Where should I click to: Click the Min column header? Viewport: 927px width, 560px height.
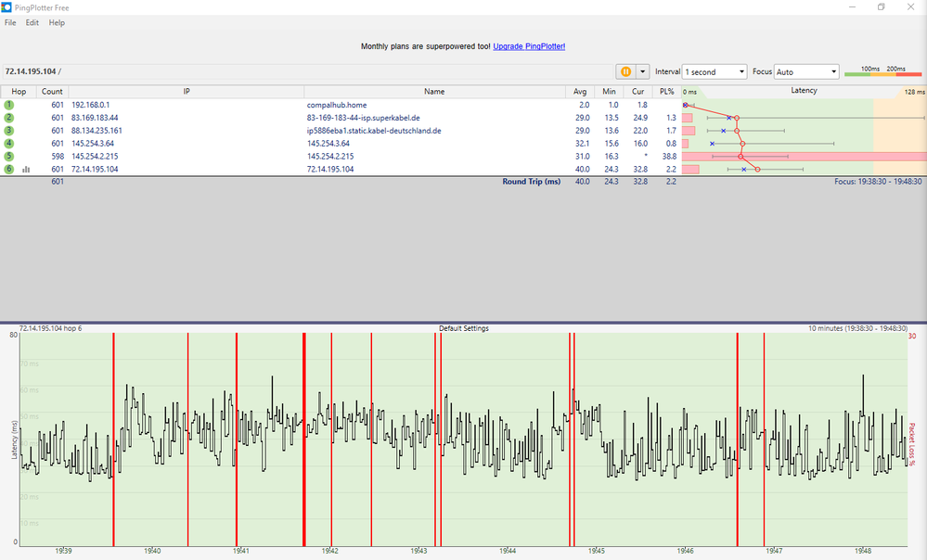(609, 92)
